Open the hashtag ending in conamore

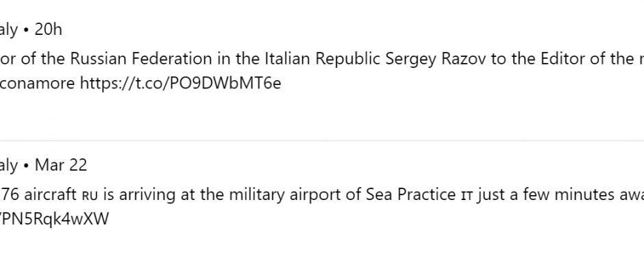38,84
